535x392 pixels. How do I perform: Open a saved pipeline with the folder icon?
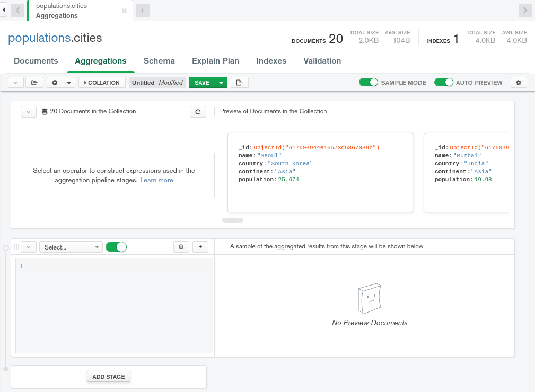pyautogui.click(x=34, y=82)
